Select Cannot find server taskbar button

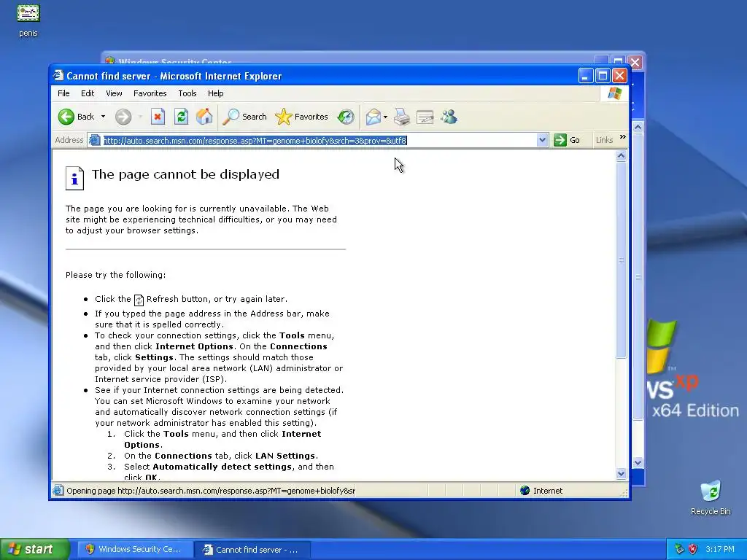[x=253, y=550]
